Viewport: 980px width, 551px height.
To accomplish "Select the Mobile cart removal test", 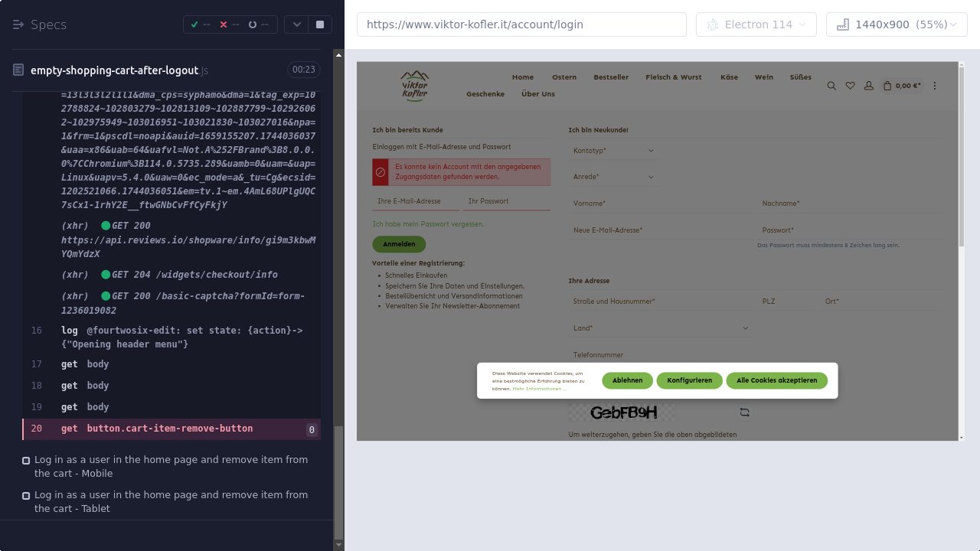I will coord(171,466).
